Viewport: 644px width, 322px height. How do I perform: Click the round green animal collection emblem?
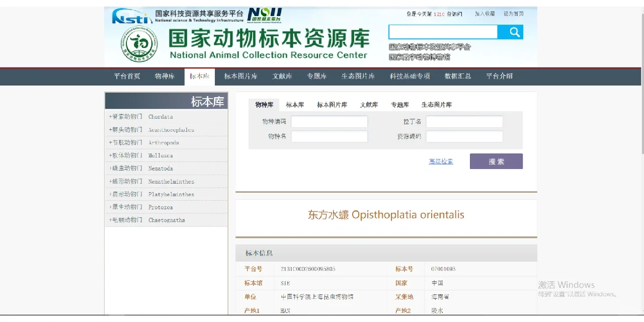coord(139,44)
